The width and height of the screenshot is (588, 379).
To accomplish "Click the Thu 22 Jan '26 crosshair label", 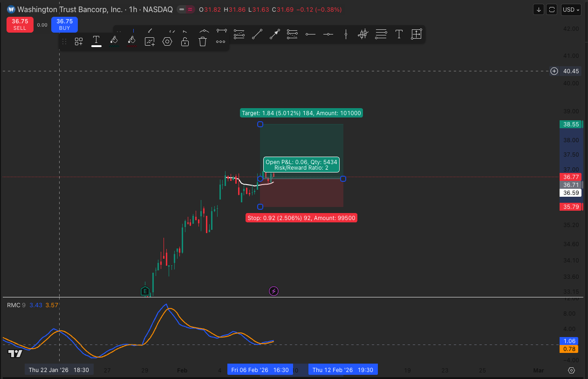I will [59, 370].
